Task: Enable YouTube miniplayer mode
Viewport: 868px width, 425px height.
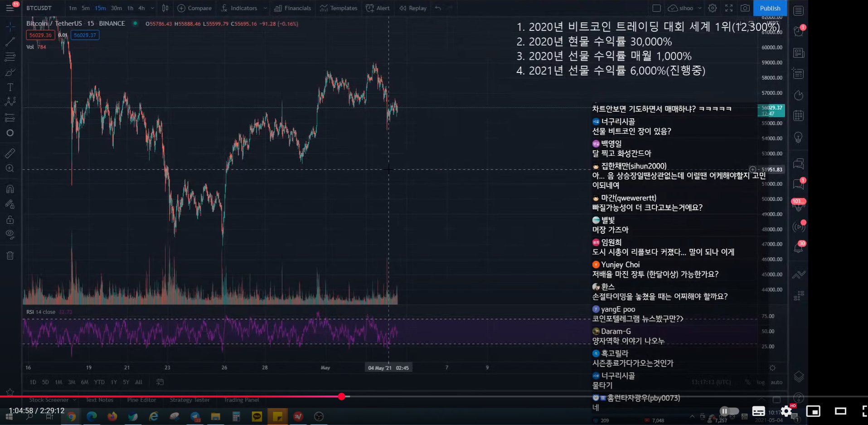Action: 813,411
